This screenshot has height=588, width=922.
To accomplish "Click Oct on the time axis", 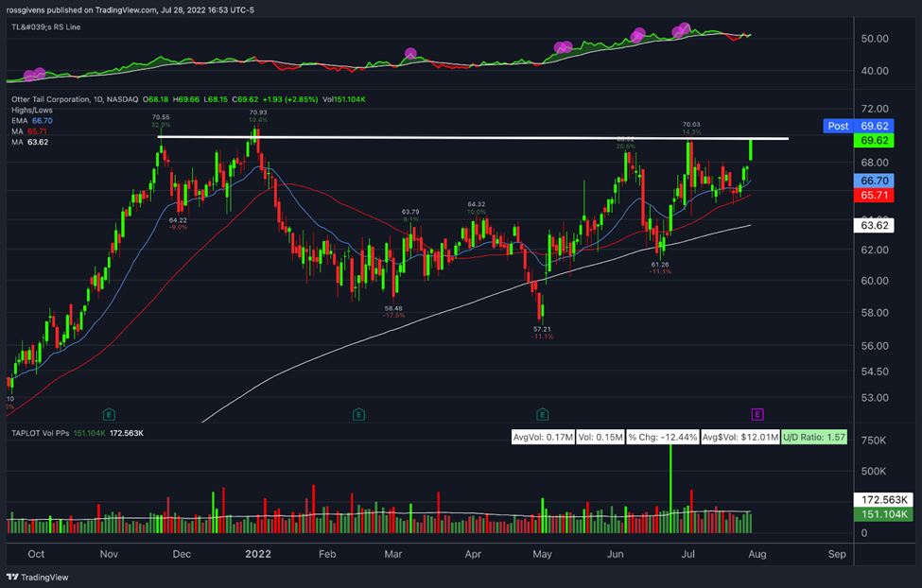I will (36, 554).
